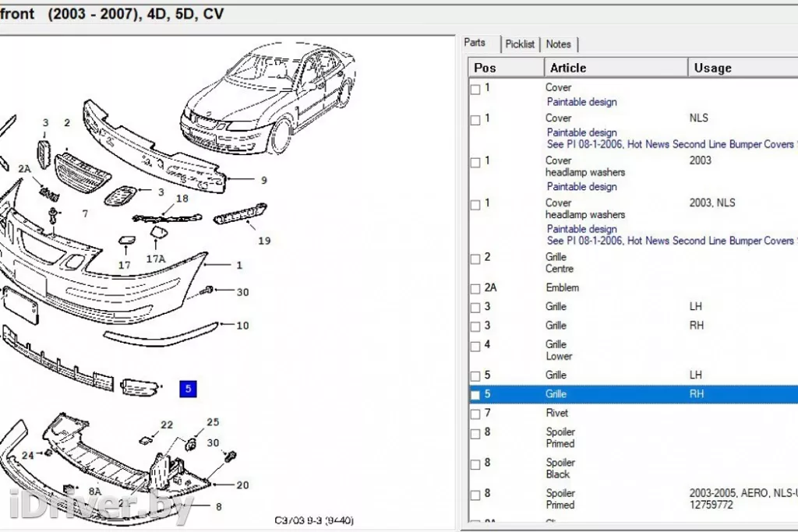Image resolution: width=798 pixels, height=532 pixels.
Task: Check the Cover headlamp washers 2003, NLS row
Action: [475, 204]
